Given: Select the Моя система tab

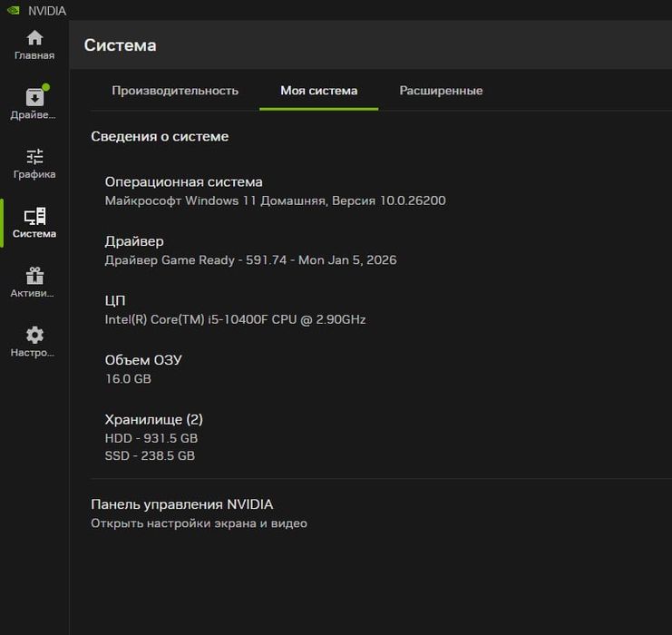Looking at the screenshot, I should (319, 91).
